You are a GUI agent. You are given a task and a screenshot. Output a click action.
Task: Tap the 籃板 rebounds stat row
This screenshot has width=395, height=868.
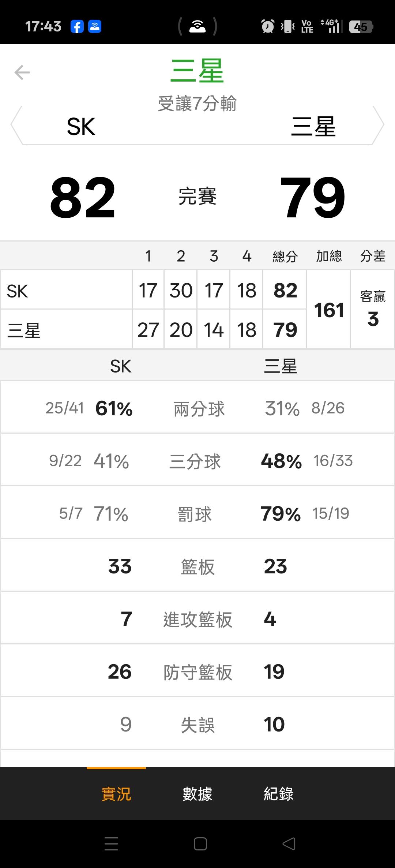[x=197, y=566]
